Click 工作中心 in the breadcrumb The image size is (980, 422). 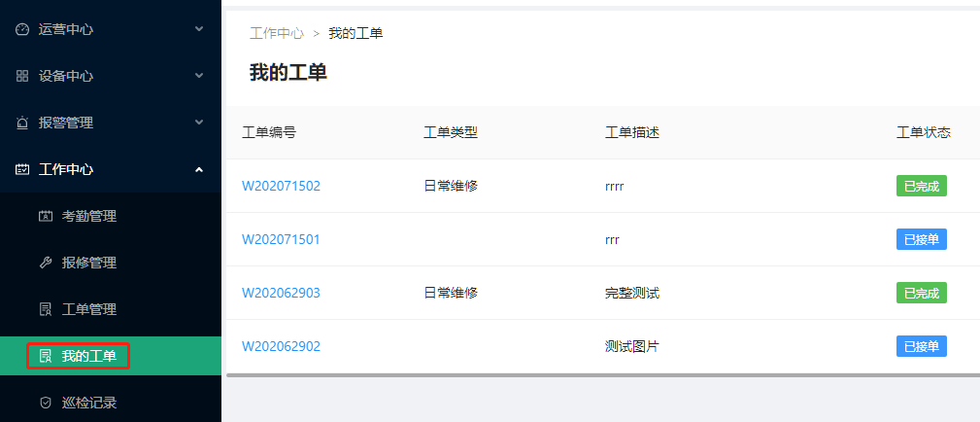point(277,33)
